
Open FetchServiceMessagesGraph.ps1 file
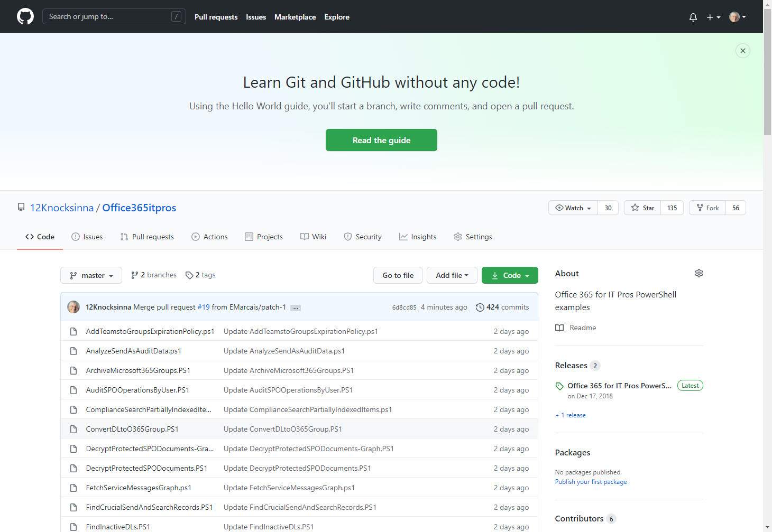[x=139, y=488]
